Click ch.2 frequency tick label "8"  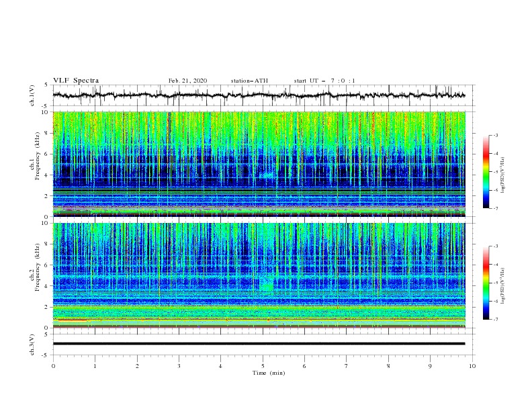[46, 244]
